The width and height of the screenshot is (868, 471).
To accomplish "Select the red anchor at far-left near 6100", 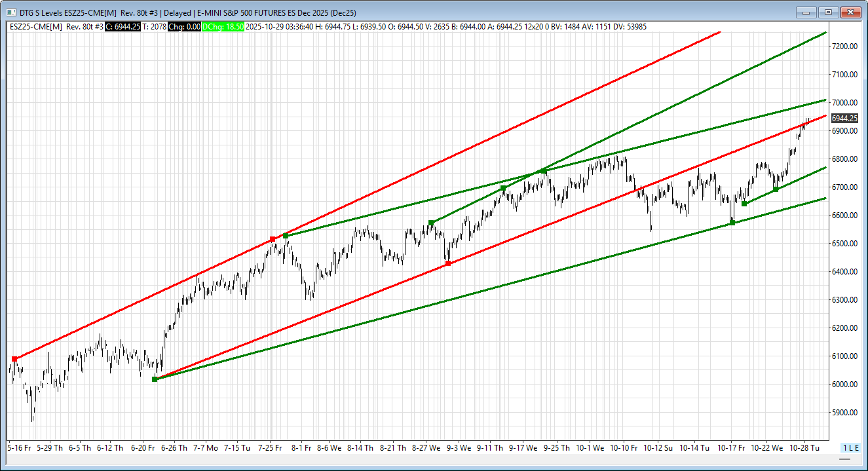I will coord(14,359).
